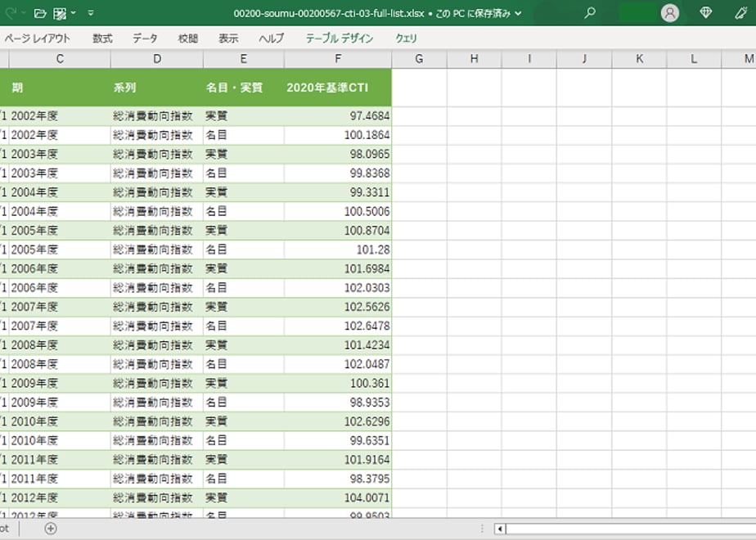Select the cell with value 99.6351

click(x=338, y=441)
